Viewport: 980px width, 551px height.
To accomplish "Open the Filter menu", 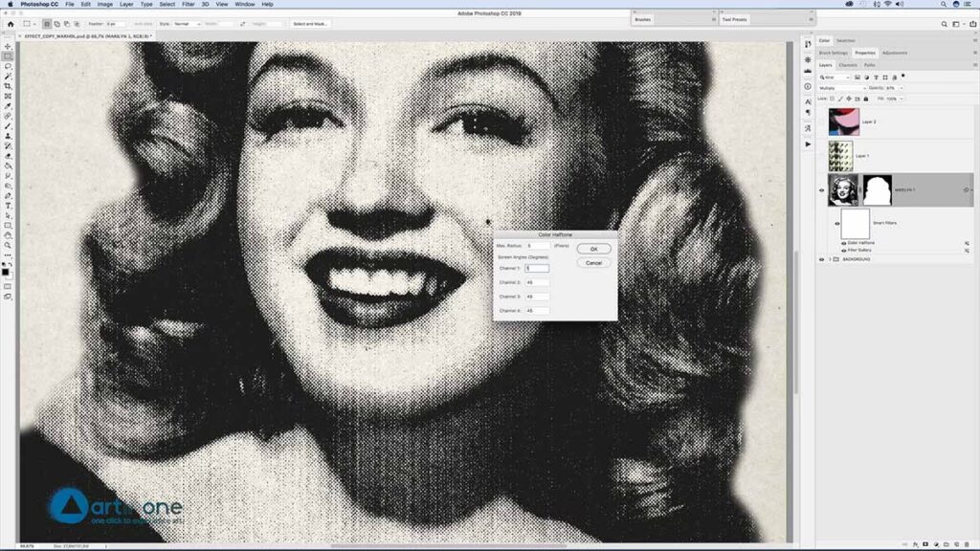I will 189,4.
